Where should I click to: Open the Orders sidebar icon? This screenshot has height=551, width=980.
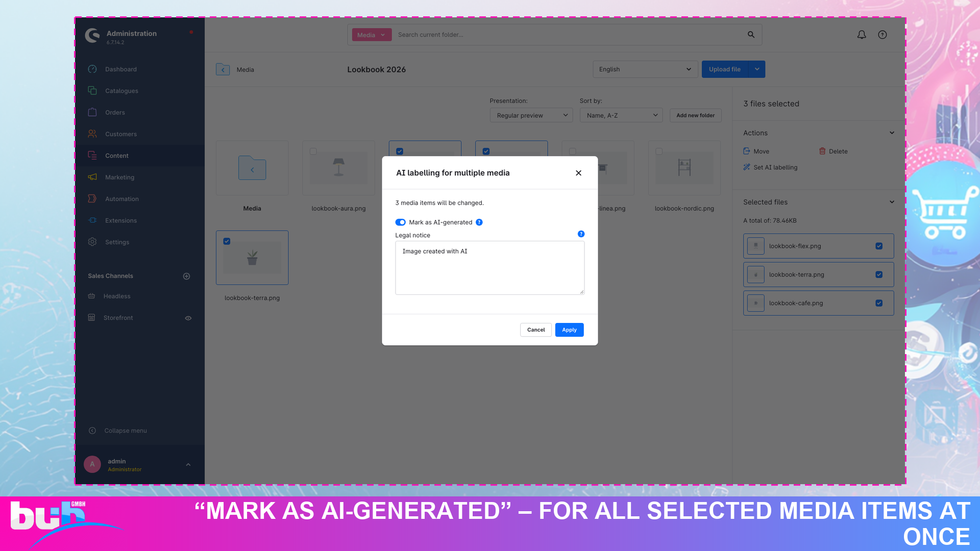pyautogui.click(x=92, y=112)
